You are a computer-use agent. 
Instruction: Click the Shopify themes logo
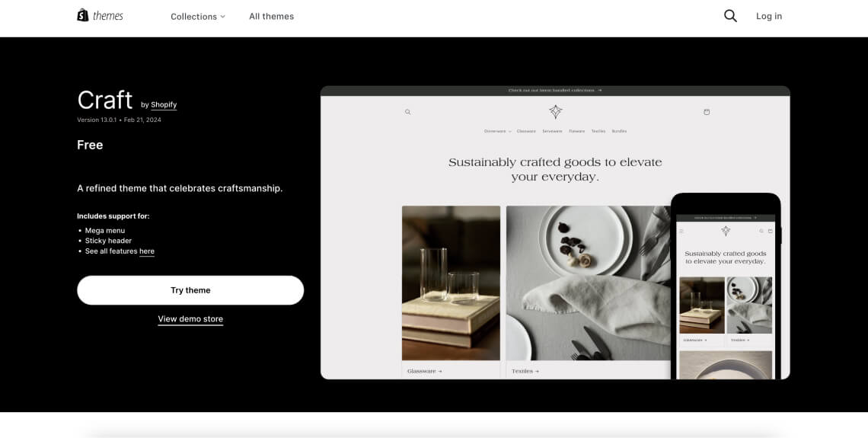tap(100, 16)
